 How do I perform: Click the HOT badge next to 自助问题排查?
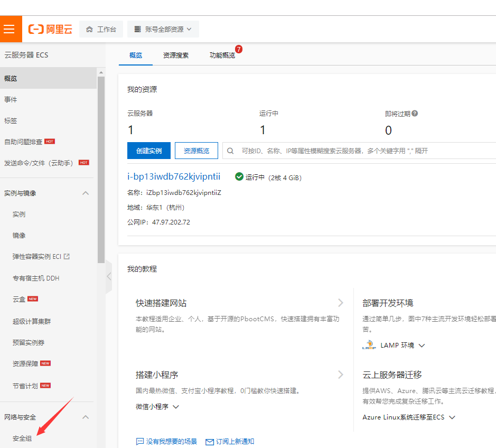tap(50, 142)
